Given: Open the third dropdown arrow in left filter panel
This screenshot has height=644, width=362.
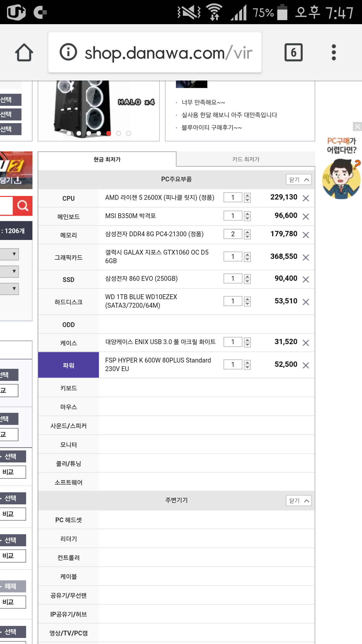Looking at the screenshot, I should pos(14,289).
